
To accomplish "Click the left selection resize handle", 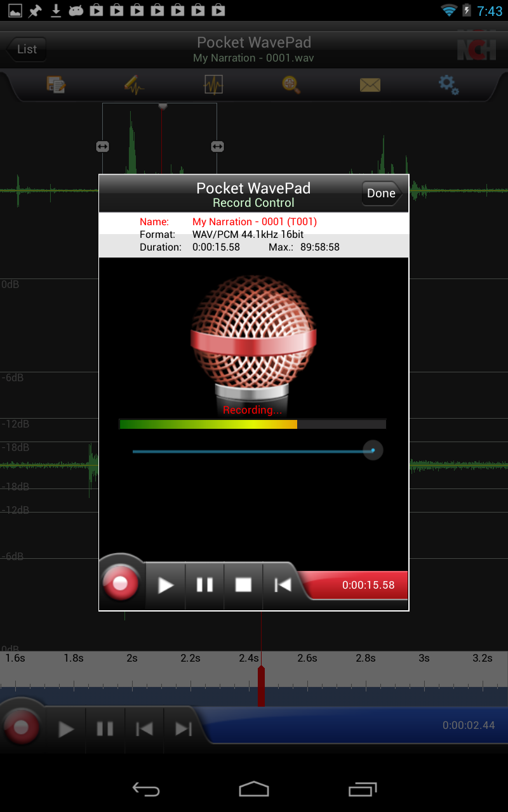I will [102, 147].
